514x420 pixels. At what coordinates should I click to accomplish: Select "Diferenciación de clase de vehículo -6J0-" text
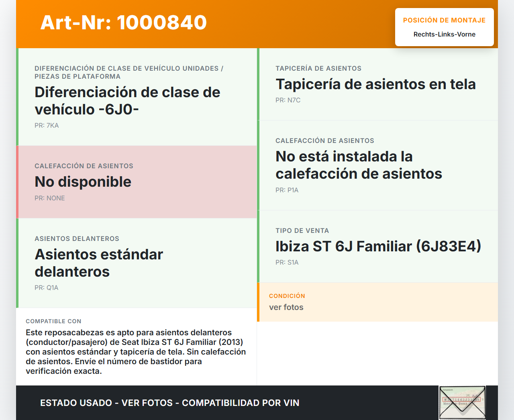tap(127, 101)
